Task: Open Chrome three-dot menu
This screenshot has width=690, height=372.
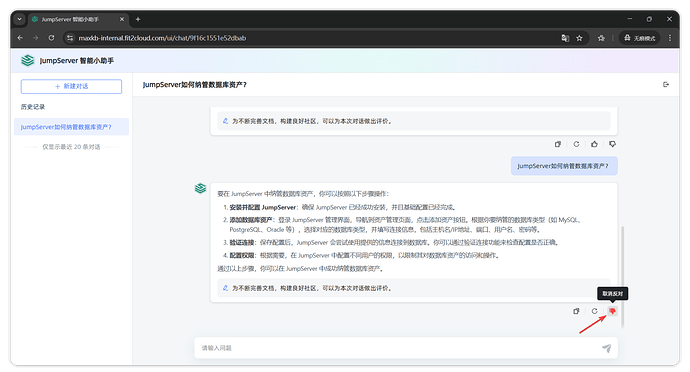Action: tap(670, 38)
